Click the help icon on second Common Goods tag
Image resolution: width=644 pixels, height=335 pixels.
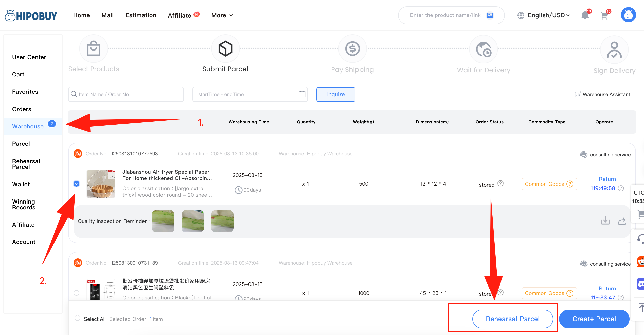pos(570,293)
